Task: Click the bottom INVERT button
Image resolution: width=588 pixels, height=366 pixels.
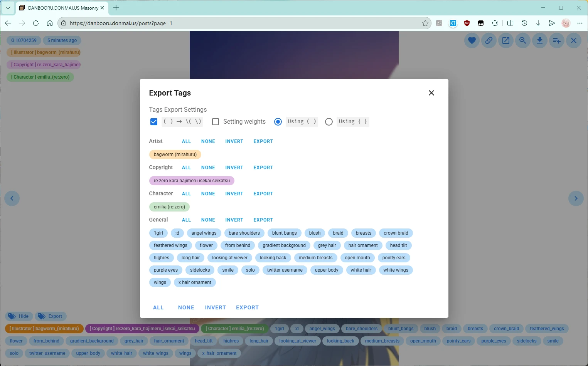Action: tap(216, 307)
